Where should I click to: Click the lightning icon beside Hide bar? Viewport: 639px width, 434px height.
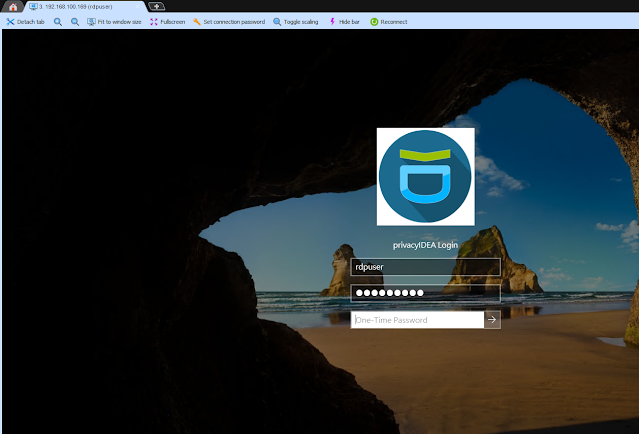point(333,22)
